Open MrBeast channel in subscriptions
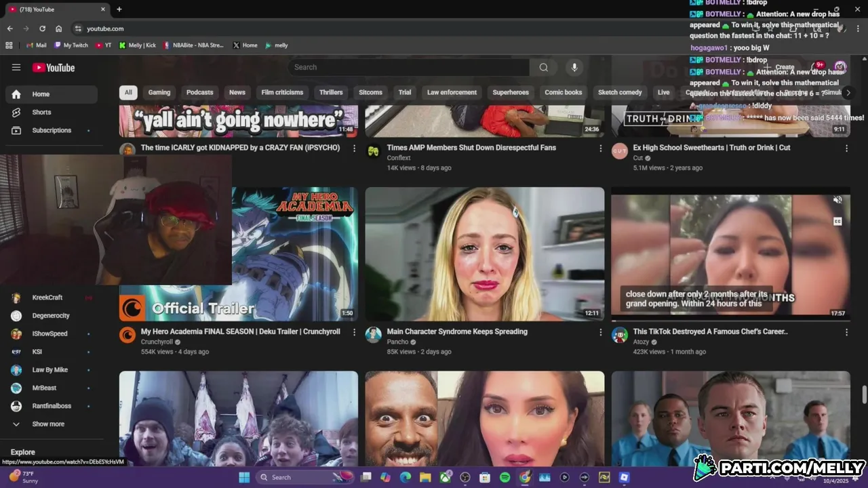868x488 pixels. [x=52, y=388]
